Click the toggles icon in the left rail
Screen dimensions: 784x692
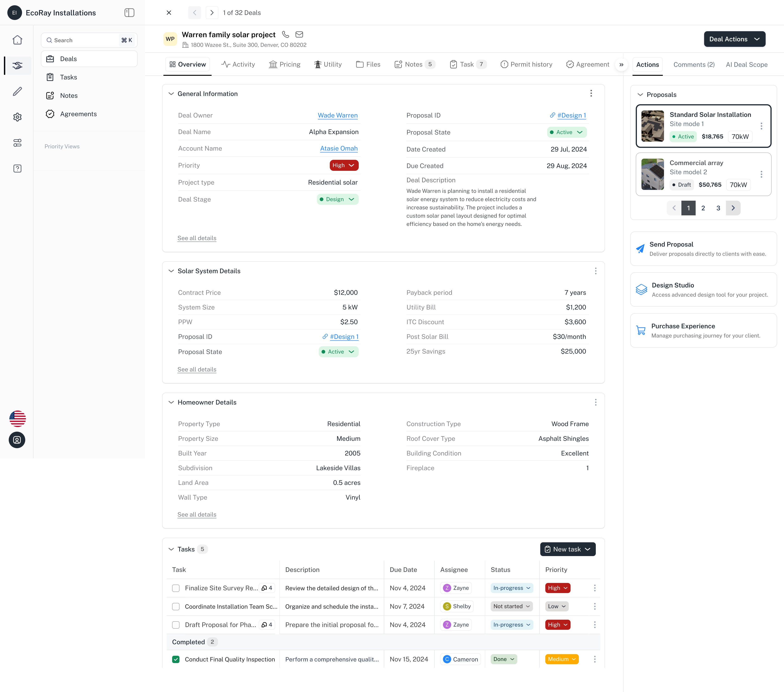17,143
